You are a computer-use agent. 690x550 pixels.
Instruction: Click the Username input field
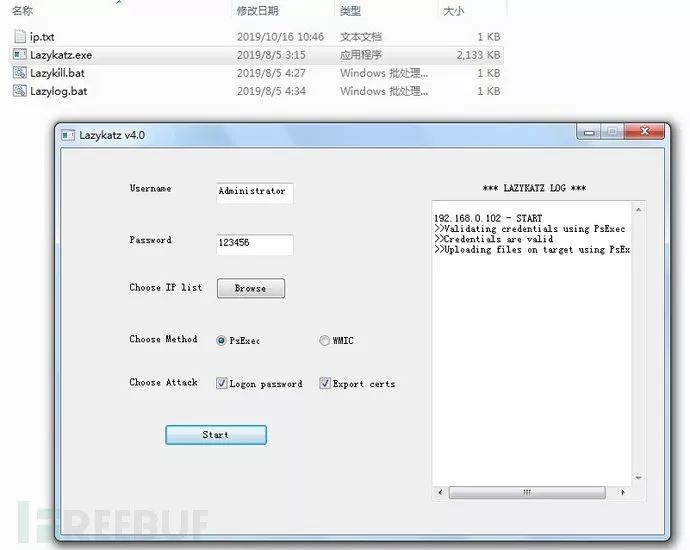click(x=255, y=193)
